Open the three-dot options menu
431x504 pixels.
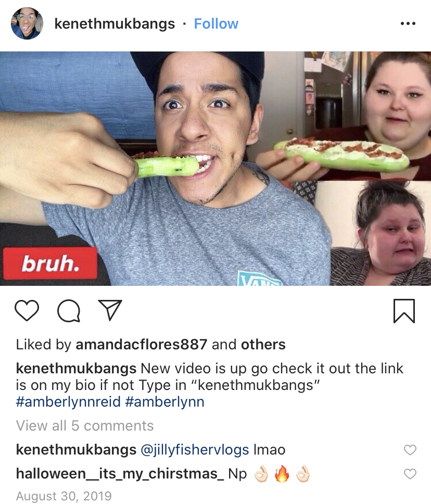pyautogui.click(x=408, y=23)
